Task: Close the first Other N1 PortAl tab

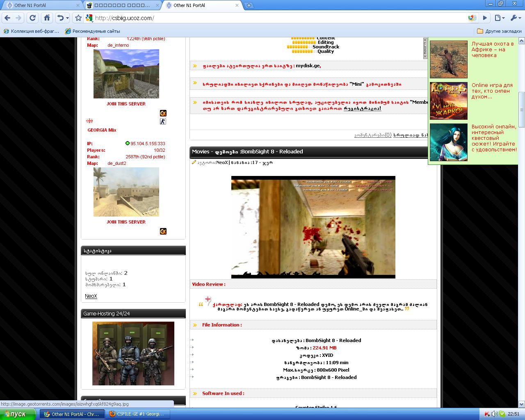Action: pyautogui.click(x=78, y=5)
